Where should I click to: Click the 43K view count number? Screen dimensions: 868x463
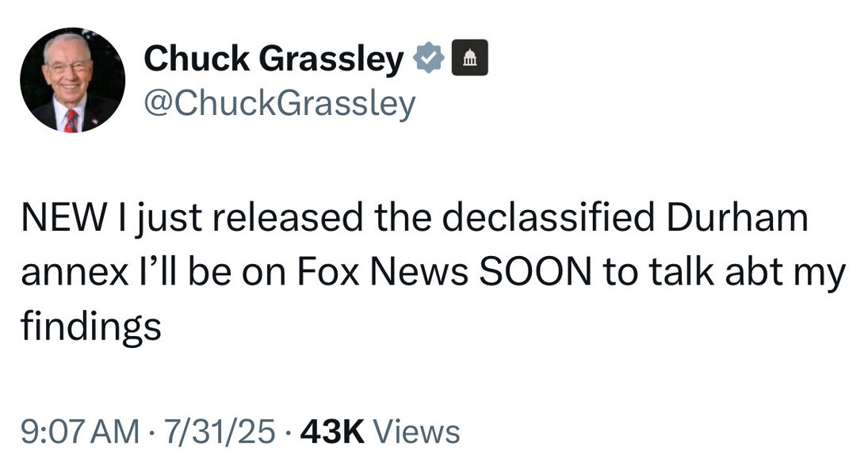tap(331, 432)
